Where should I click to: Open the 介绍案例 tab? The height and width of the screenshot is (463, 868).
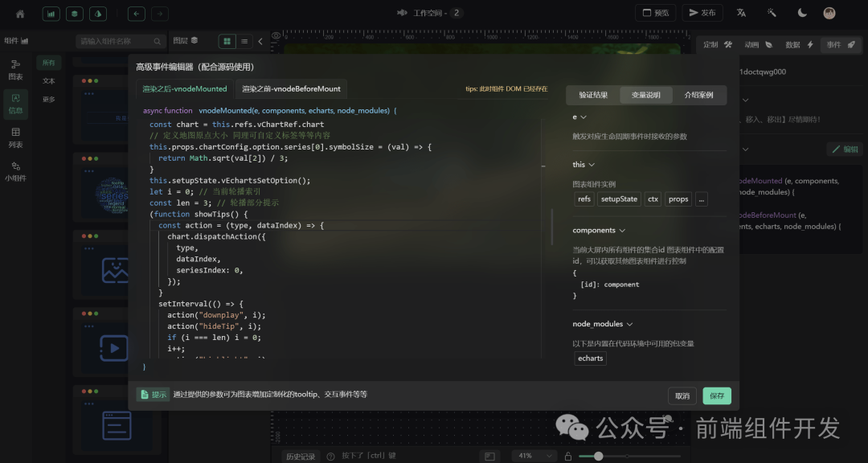click(x=698, y=96)
